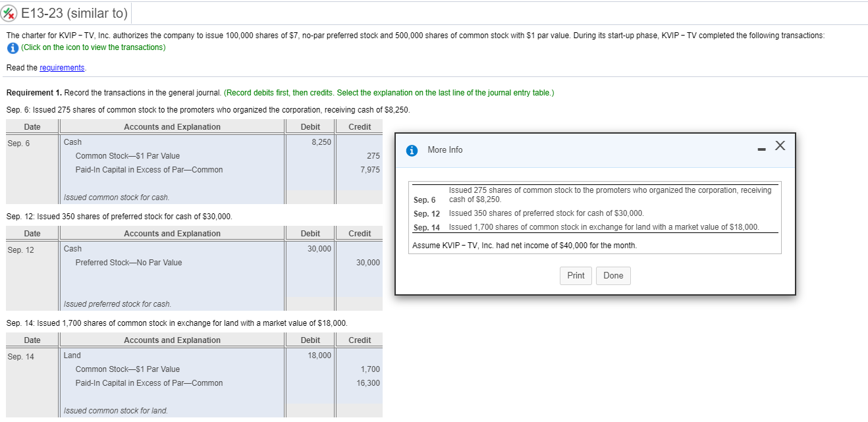Click the info icon in the More Info dialog
Viewport: 868px width, 422px height.
412,150
